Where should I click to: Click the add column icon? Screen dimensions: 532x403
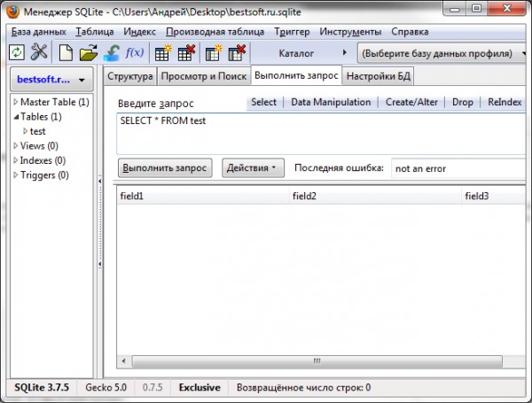[214, 53]
